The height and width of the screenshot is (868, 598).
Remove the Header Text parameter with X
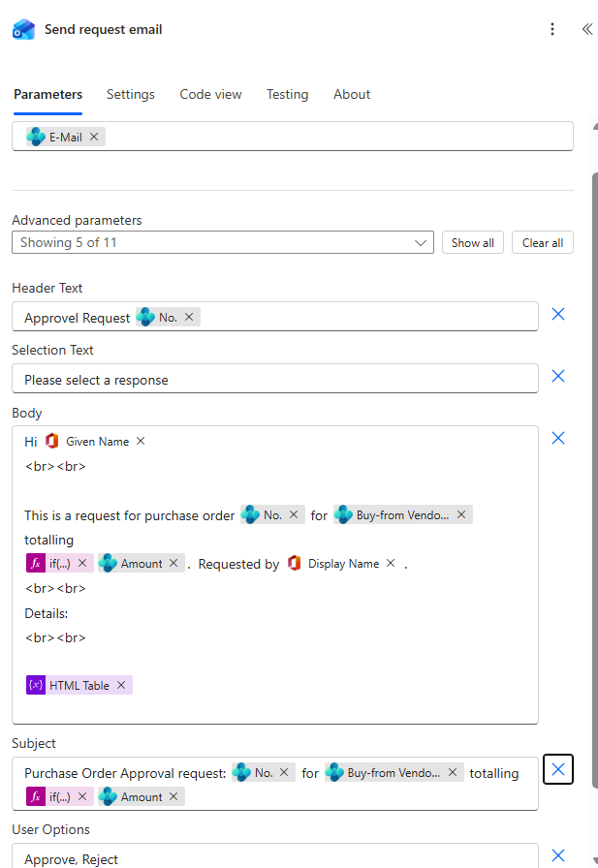pyautogui.click(x=558, y=314)
